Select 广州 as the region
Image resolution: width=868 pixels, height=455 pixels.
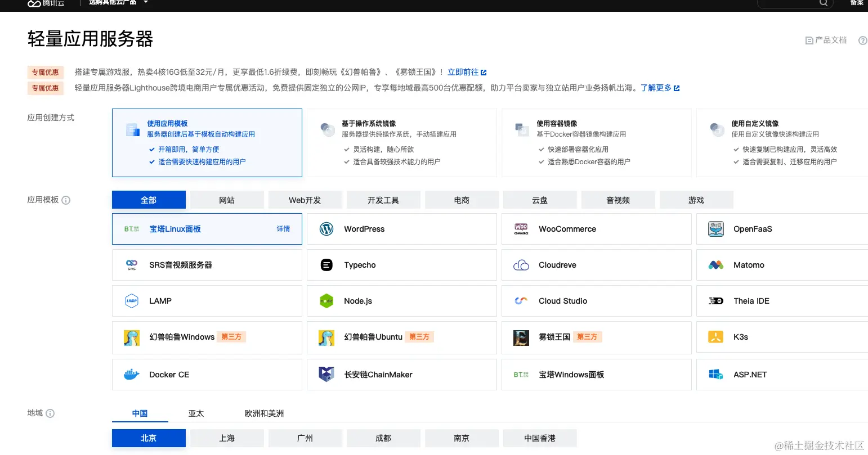coord(305,438)
